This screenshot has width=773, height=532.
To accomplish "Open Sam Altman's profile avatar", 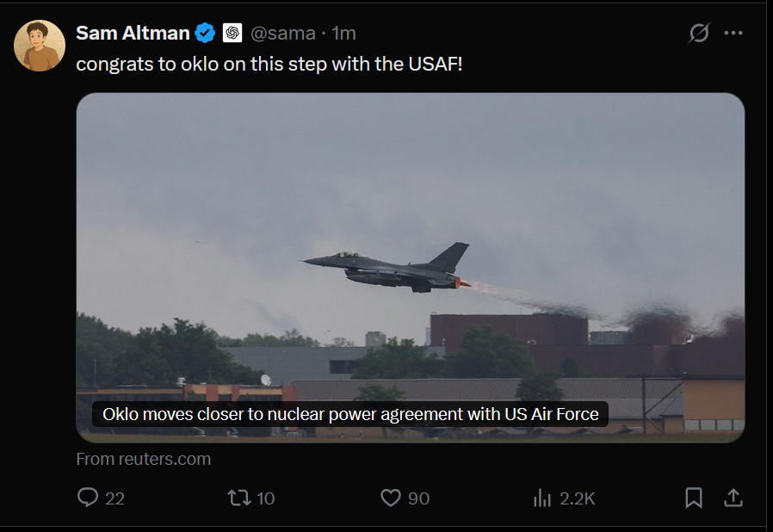I will click(40, 46).
